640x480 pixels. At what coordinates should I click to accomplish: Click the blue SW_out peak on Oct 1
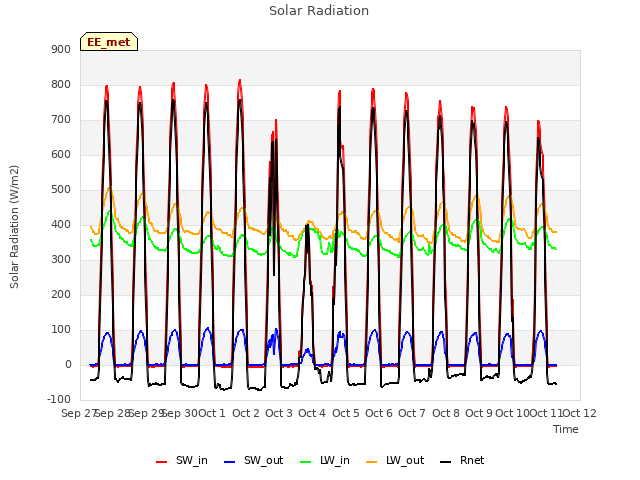tap(208, 328)
